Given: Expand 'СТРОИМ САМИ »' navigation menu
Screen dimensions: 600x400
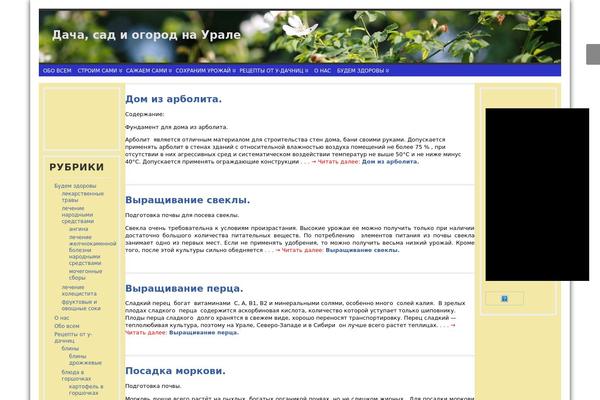Looking at the screenshot, I should tap(99, 70).
